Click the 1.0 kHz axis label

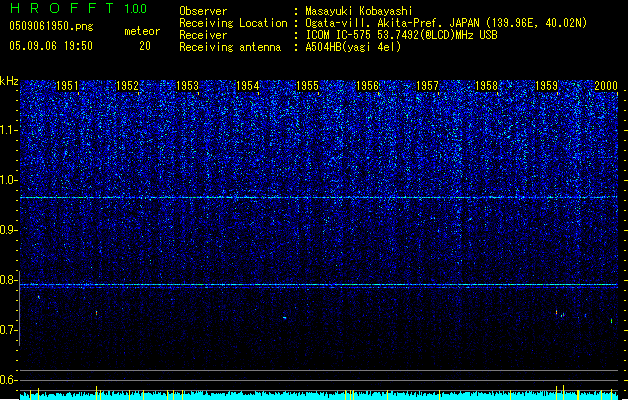tap(9, 180)
